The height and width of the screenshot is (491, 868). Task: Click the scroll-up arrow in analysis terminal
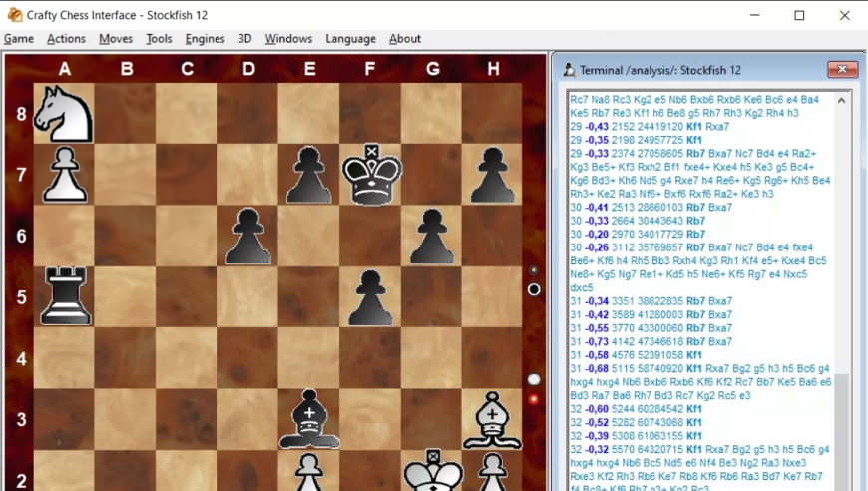click(x=841, y=100)
